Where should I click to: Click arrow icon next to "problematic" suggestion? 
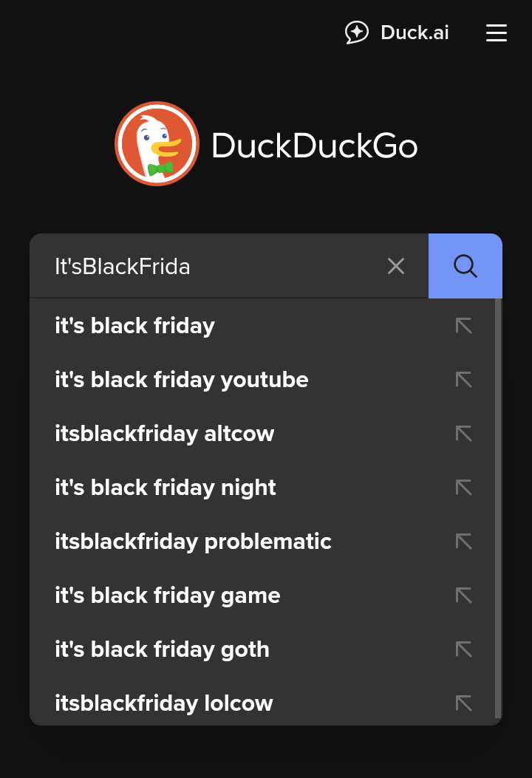coord(463,542)
